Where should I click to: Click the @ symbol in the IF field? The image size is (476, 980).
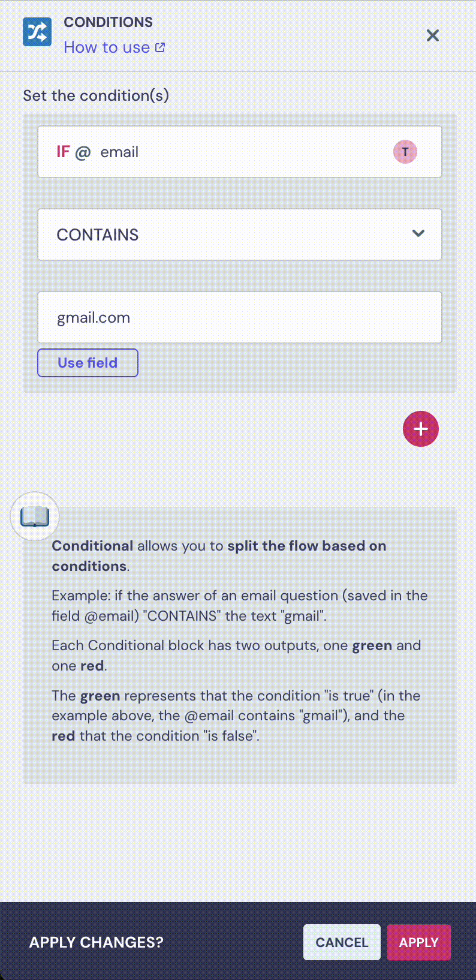[x=83, y=152]
